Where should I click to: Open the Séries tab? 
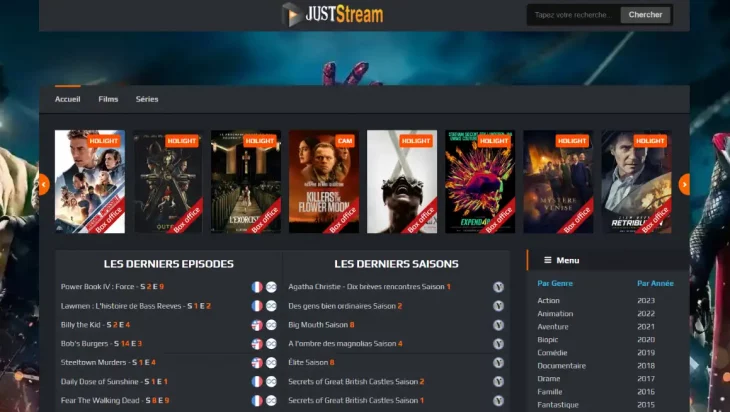click(147, 99)
